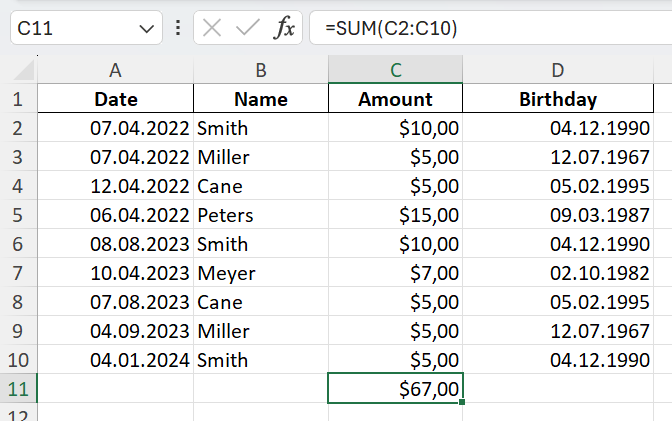Select $5,00 in row 10

point(396,360)
